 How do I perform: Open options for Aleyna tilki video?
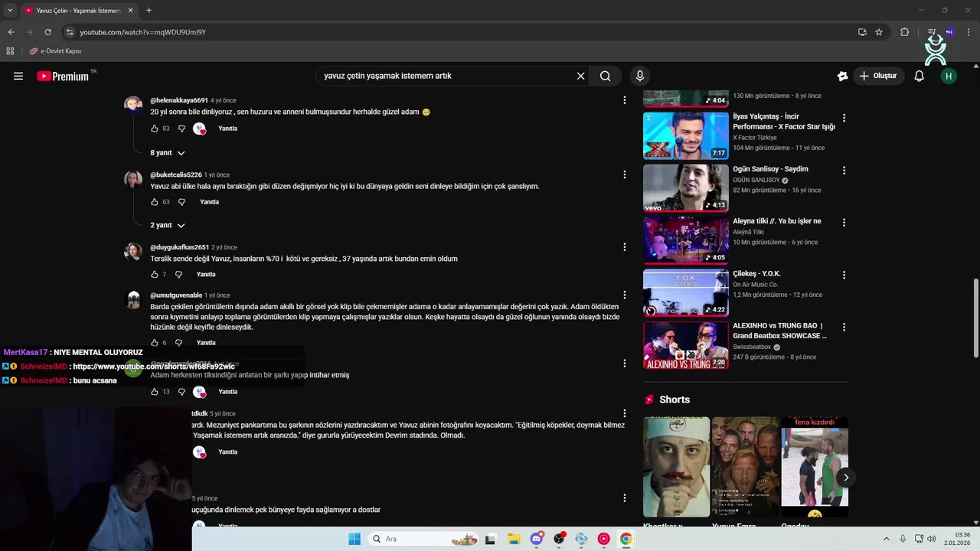pyautogui.click(x=844, y=222)
